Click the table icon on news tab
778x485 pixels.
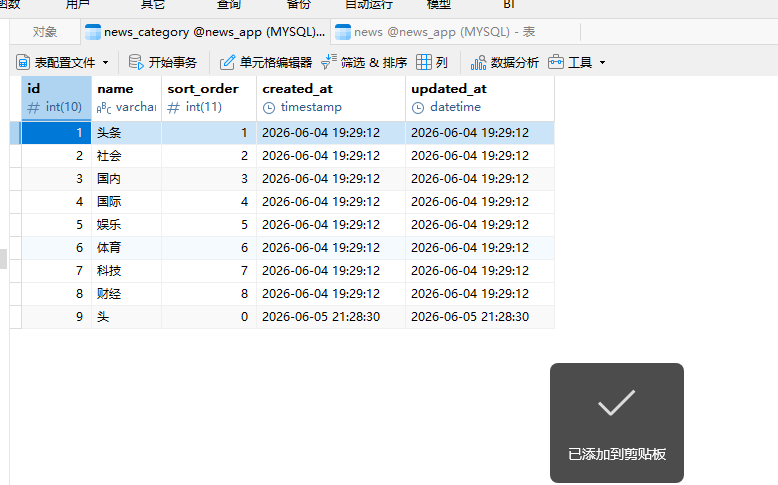click(343, 32)
